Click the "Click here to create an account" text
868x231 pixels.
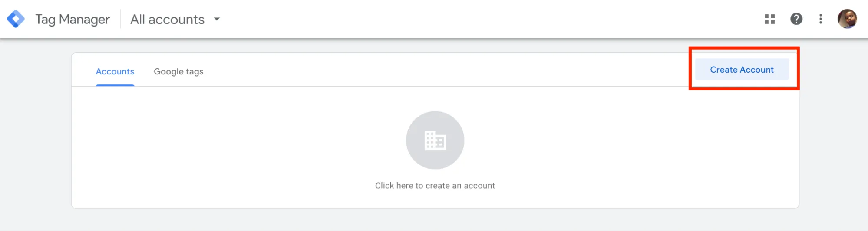435,186
